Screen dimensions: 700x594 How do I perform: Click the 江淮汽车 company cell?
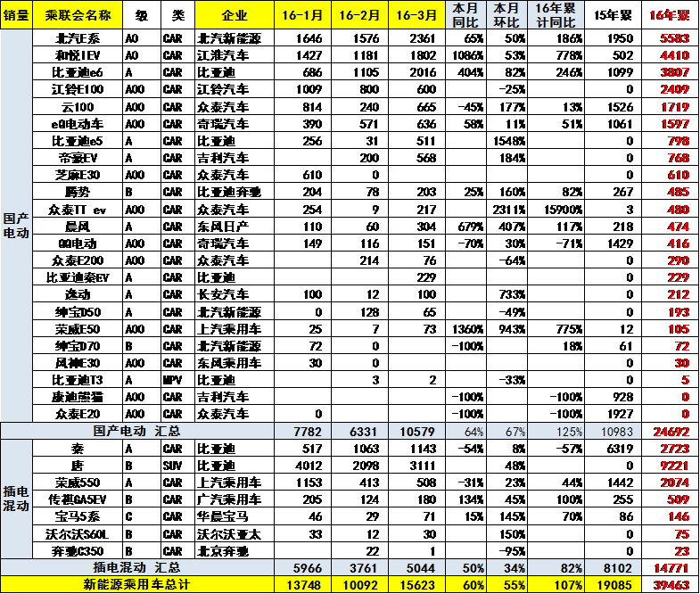coord(235,55)
